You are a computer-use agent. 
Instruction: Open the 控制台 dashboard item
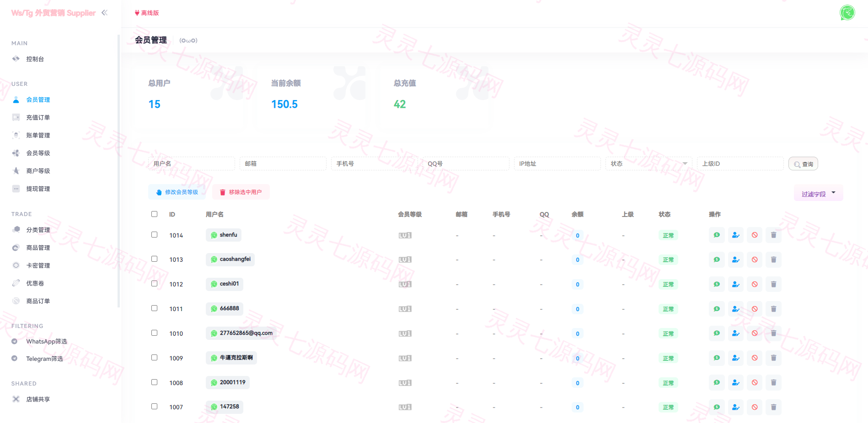[35, 59]
